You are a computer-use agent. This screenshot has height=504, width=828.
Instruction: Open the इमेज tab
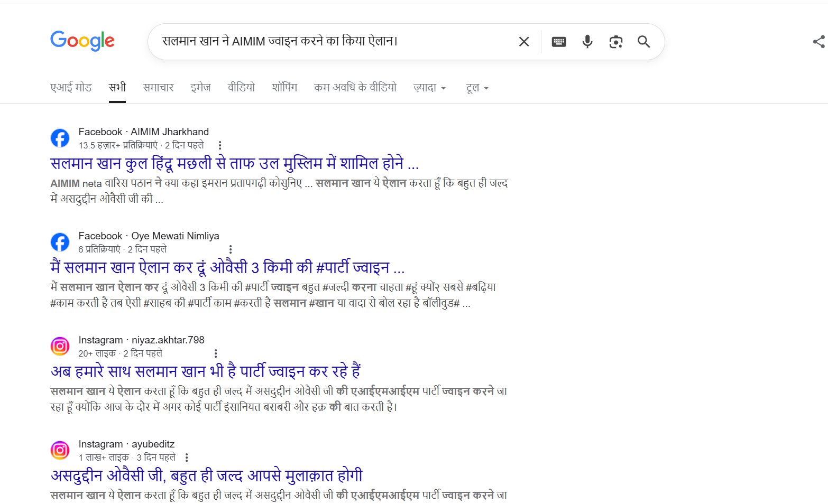coord(200,87)
